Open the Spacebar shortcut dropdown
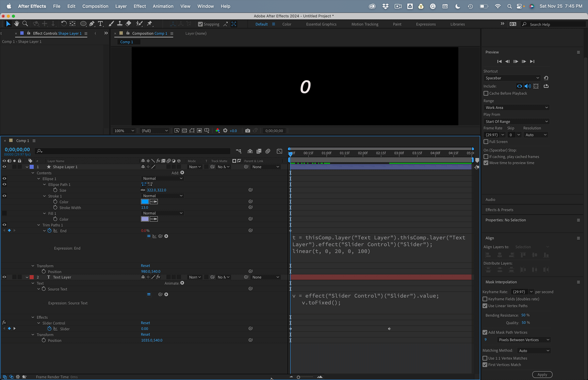The image size is (588, 380). (512, 78)
